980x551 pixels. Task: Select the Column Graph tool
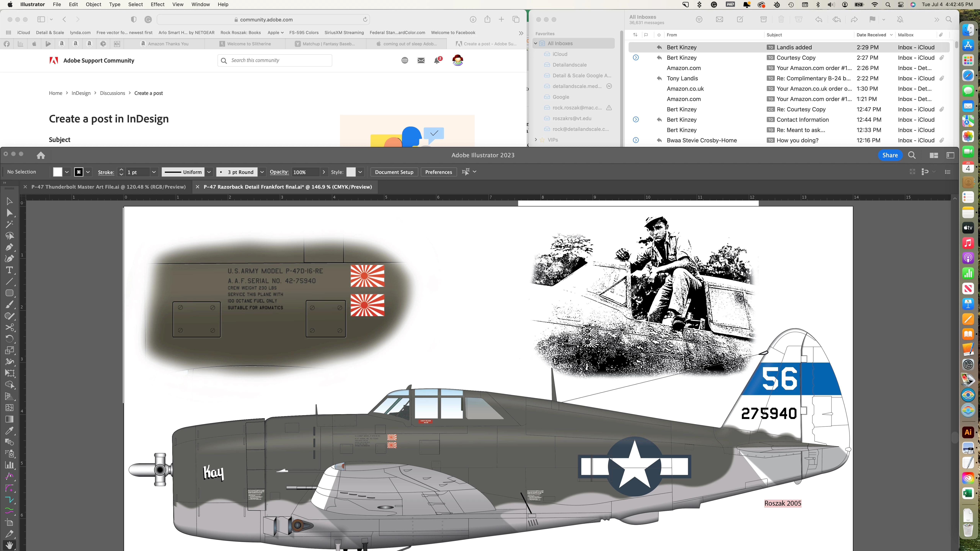(x=10, y=465)
